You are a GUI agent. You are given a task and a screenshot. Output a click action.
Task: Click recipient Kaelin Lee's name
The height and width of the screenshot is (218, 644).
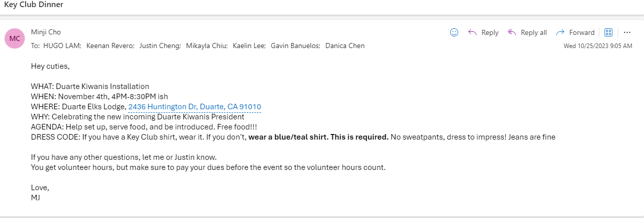249,46
